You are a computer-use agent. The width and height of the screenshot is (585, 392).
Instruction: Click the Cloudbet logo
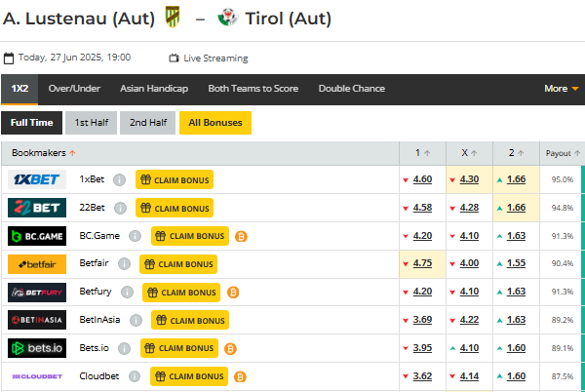pyautogui.click(x=37, y=376)
